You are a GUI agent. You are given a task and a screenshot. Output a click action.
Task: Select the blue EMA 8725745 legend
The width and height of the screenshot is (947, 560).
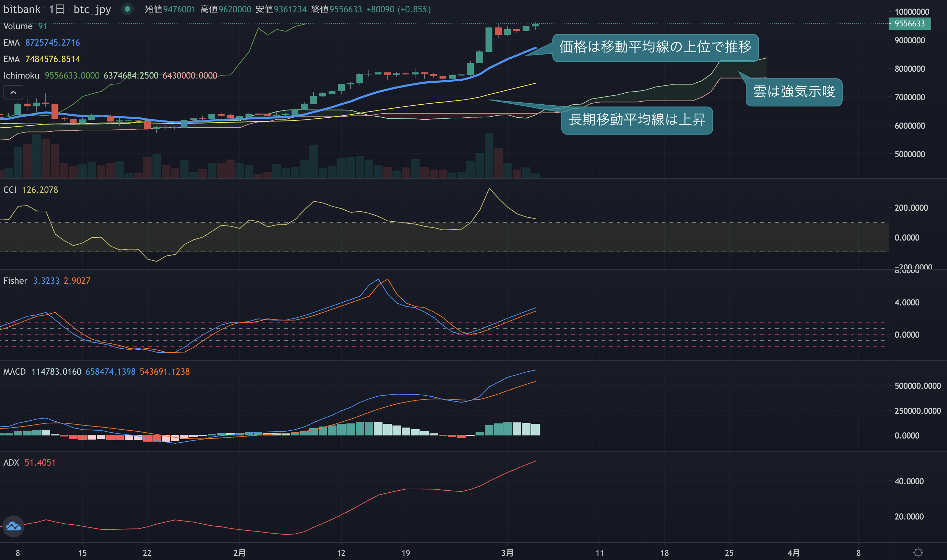tap(42, 42)
